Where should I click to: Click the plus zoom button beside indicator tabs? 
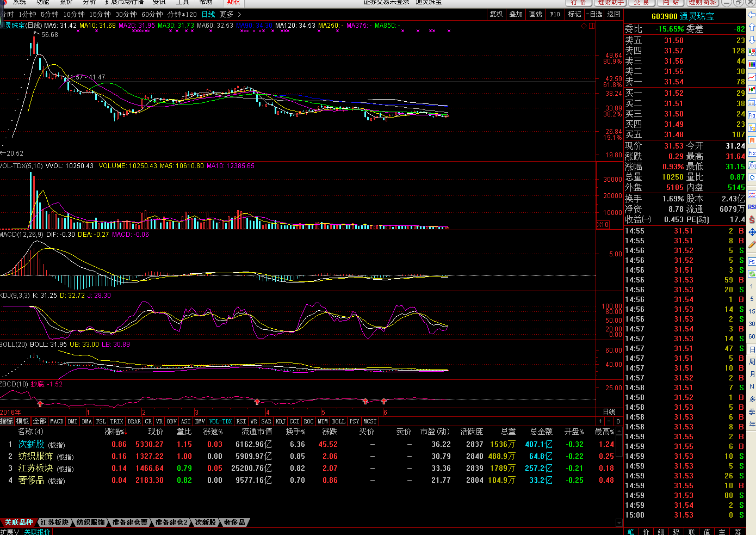point(600,421)
